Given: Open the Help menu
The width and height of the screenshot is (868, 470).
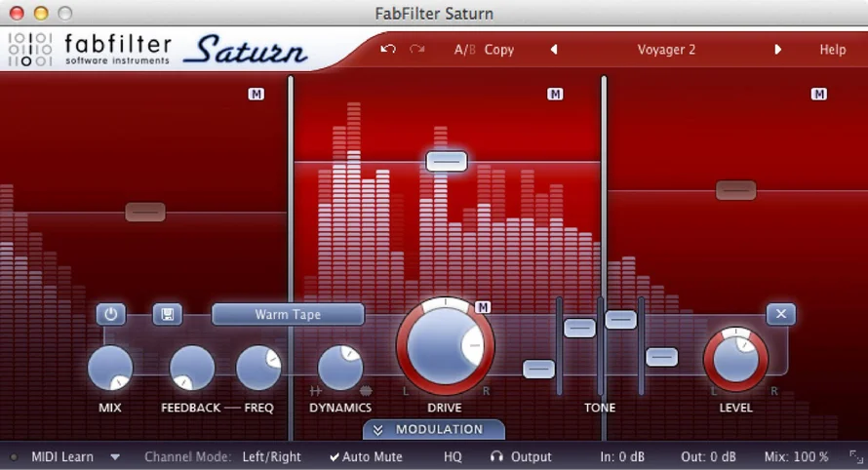Looking at the screenshot, I should [832, 50].
